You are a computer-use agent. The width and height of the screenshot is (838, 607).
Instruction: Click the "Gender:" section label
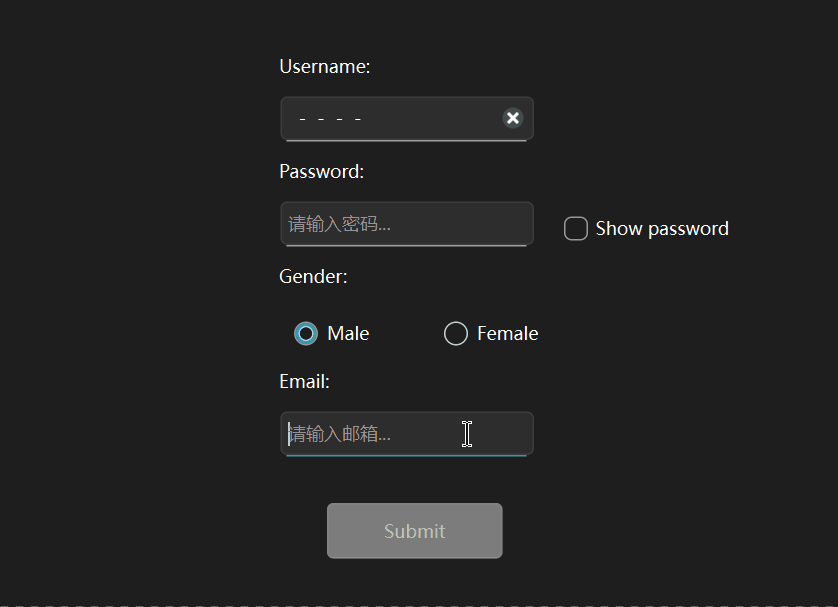tap(313, 277)
